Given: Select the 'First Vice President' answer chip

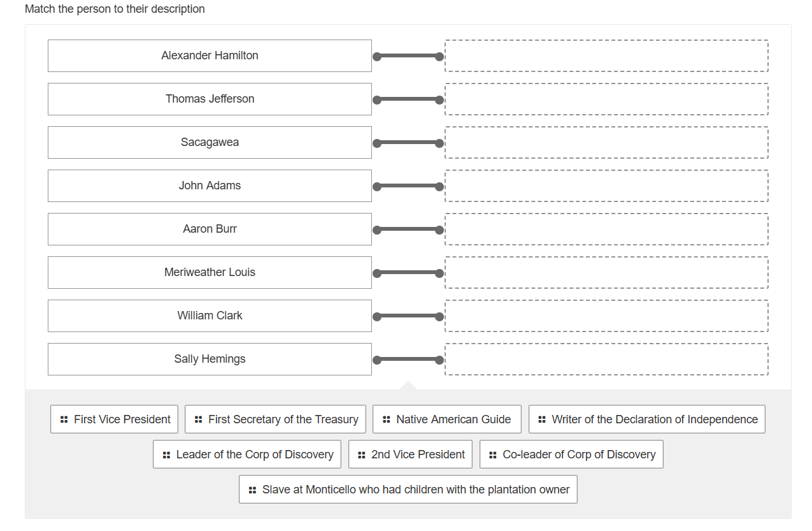Looking at the screenshot, I should (x=114, y=419).
